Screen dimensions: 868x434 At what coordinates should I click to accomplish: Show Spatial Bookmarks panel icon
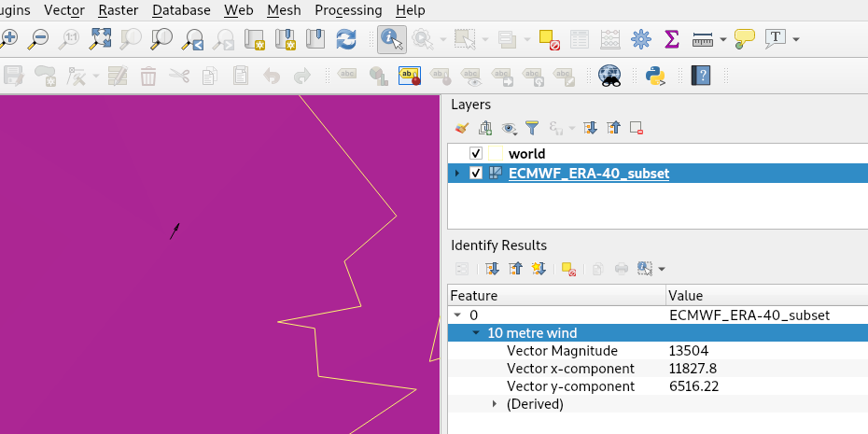(x=315, y=39)
